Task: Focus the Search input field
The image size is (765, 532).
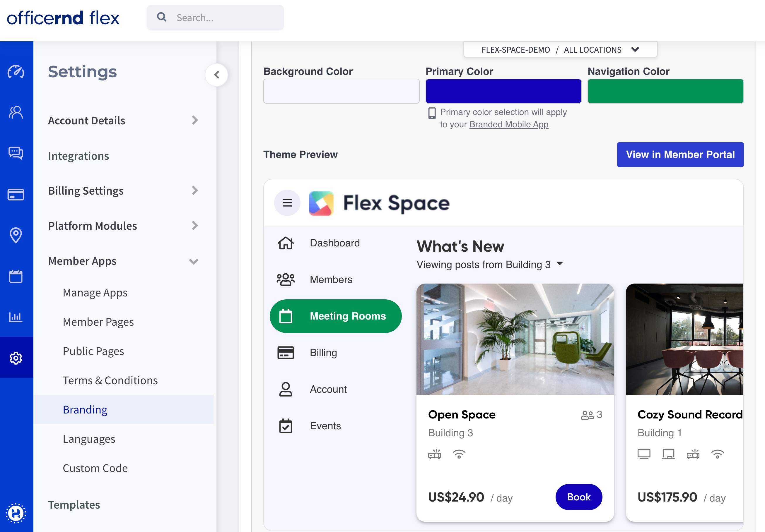Action: point(215,17)
